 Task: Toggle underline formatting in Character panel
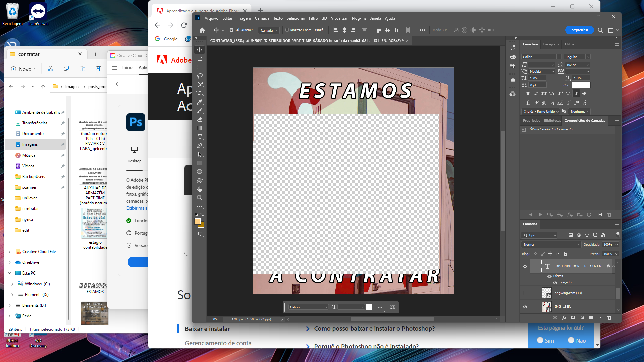click(x=576, y=93)
